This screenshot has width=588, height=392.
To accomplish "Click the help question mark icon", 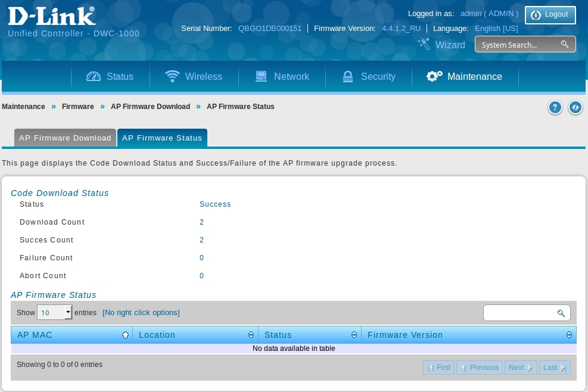I will 555,107.
